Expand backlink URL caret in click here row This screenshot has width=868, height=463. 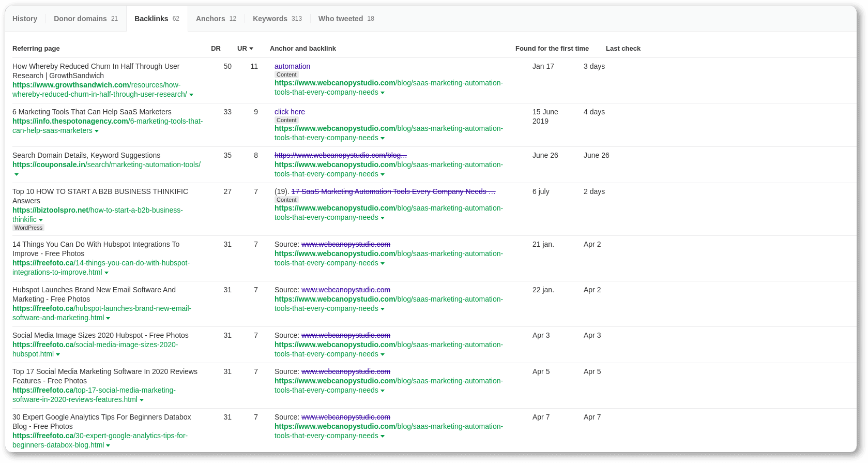tap(383, 138)
